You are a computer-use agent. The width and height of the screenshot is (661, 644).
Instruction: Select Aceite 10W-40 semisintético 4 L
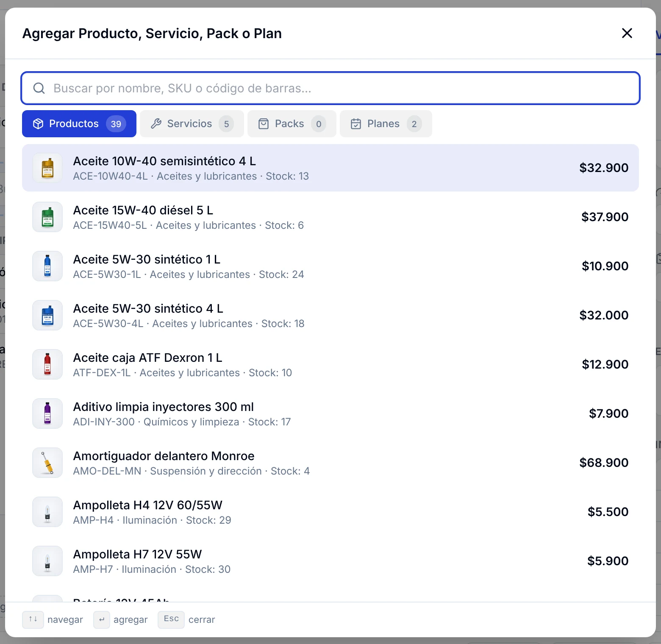point(330,168)
